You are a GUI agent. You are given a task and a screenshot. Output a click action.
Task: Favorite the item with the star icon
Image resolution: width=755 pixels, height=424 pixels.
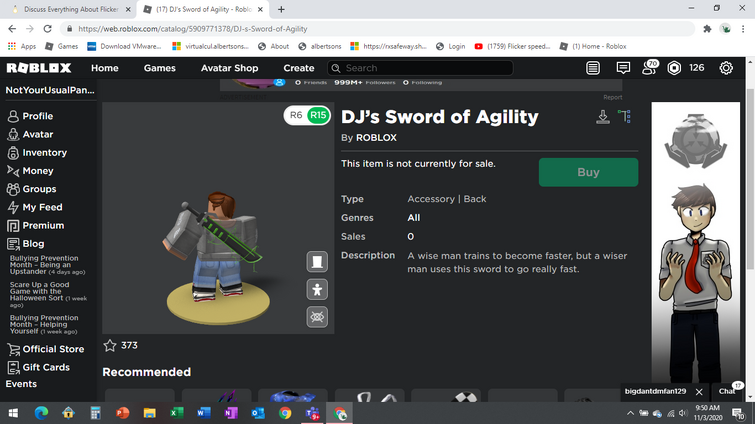110,345
